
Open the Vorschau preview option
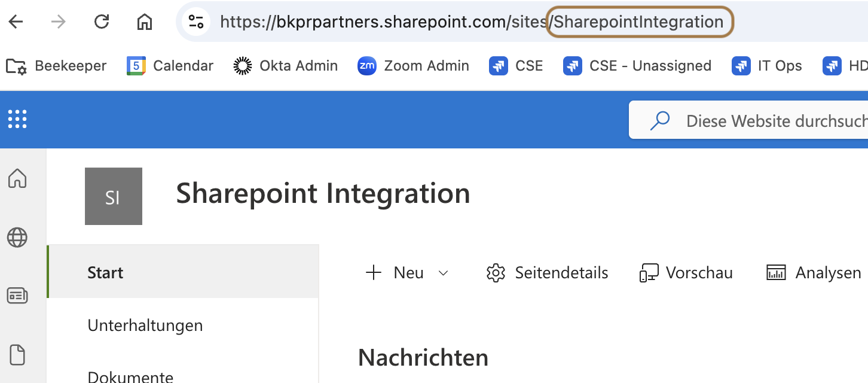tap(686, 273)
